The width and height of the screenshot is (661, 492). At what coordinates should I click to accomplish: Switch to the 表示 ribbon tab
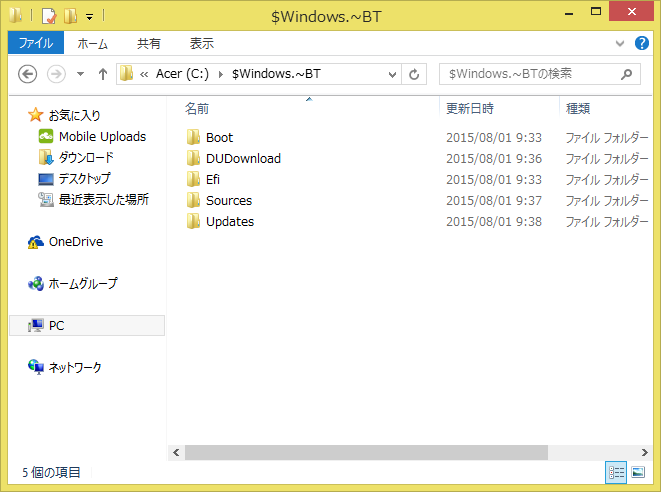pyautogui.click(x=202, y=43)
